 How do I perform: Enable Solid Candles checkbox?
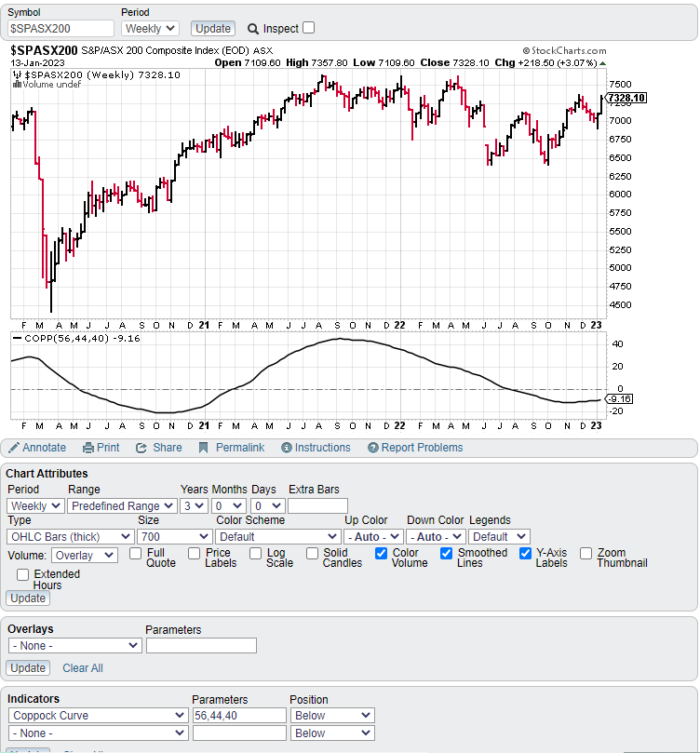pyautogui.click(x=312, y=553)
